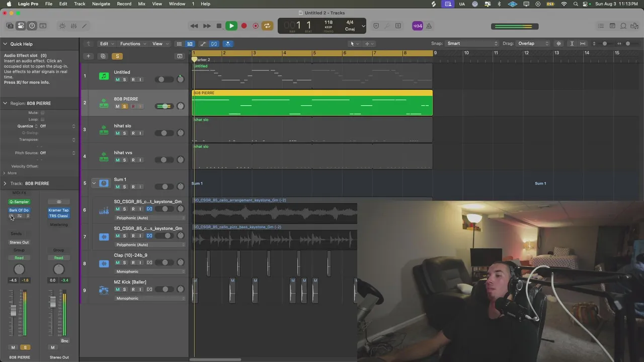
Task: Mute the Untitled track
Action: 118,79
